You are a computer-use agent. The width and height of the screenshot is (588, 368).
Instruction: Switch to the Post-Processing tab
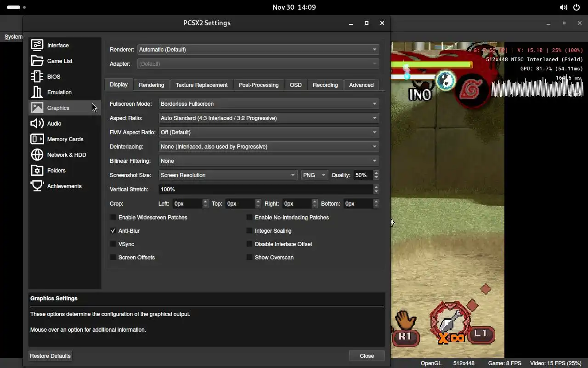(x=259, y=85)
